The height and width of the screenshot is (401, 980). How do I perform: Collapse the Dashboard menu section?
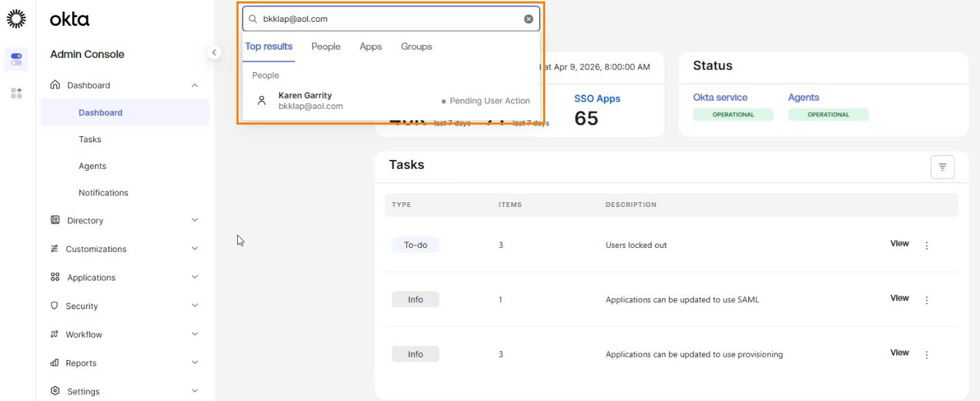[x=194, y=86]
